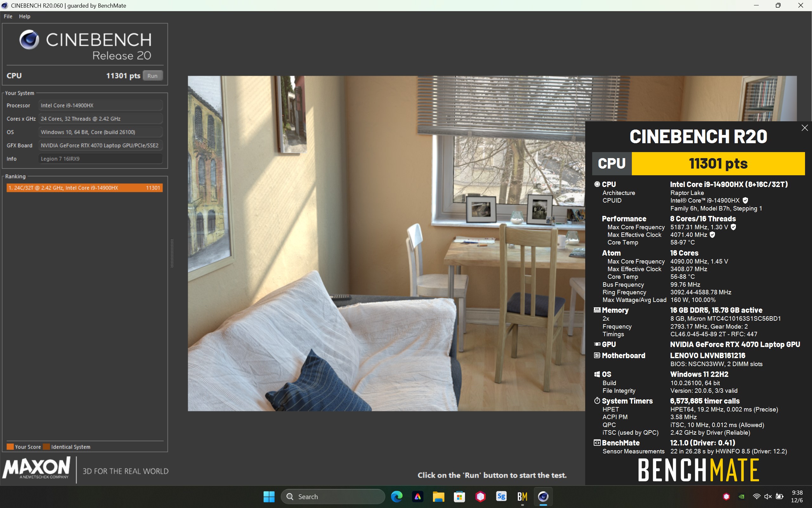Open the red hexagon app on taskbar
The image size is (812, 508).
(480, 497)
